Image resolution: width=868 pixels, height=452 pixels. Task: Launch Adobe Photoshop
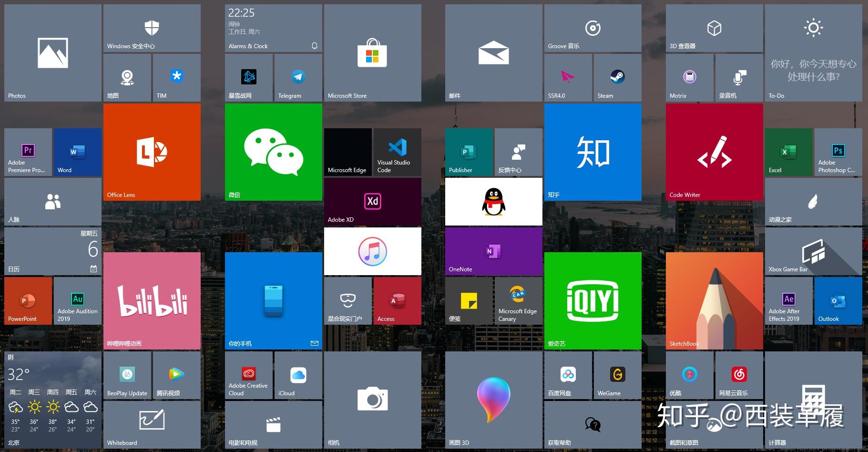(x=837, y=152)
